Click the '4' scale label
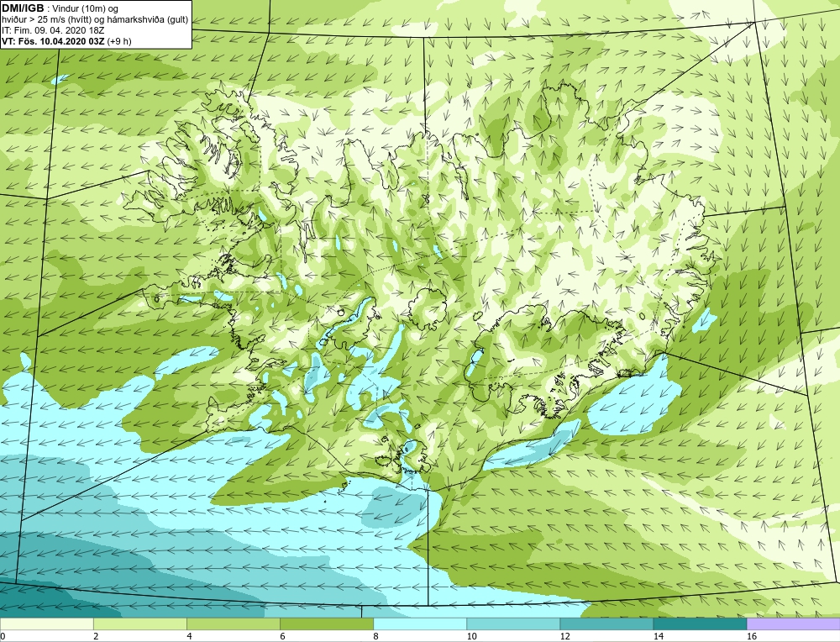The height and width of the screenshot is (642, 840). (x=189, y=636)
